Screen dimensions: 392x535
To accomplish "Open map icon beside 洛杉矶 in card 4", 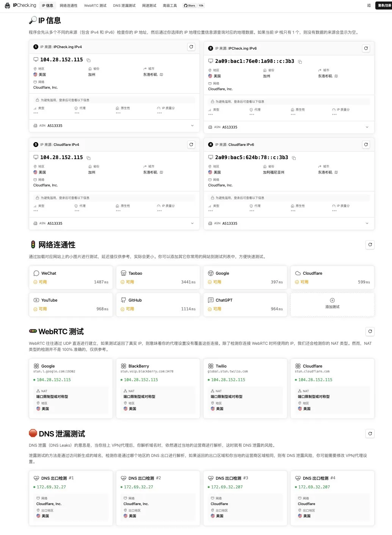I will [x=336, y=172].
